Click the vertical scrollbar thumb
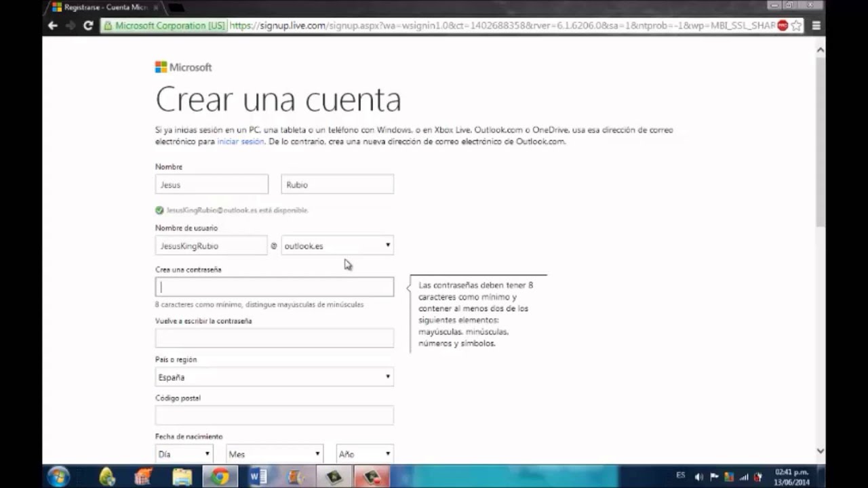Image resolution: width=868 pixels, height=488 pixels. tap(821, 142)
